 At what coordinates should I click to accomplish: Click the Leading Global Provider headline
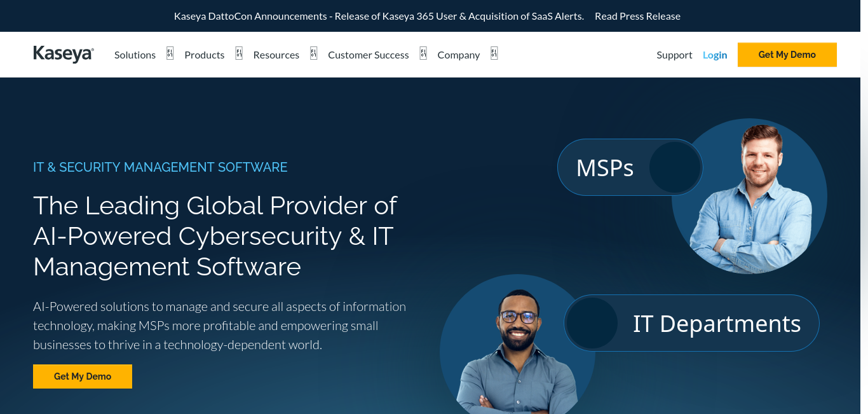pos(215,236)
